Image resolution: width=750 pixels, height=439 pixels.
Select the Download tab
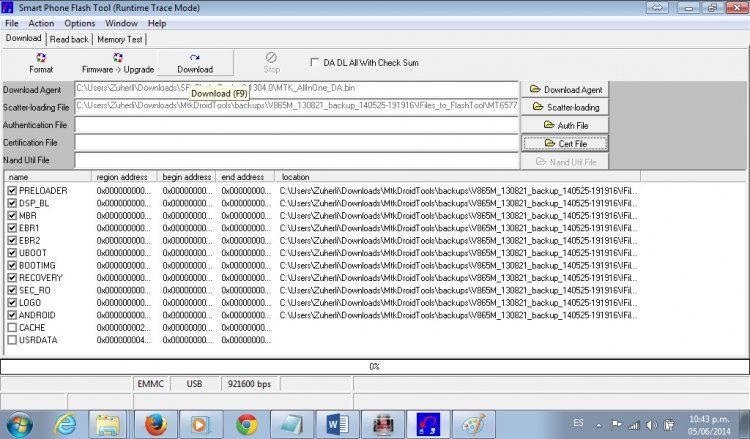(x=23, y=38)
